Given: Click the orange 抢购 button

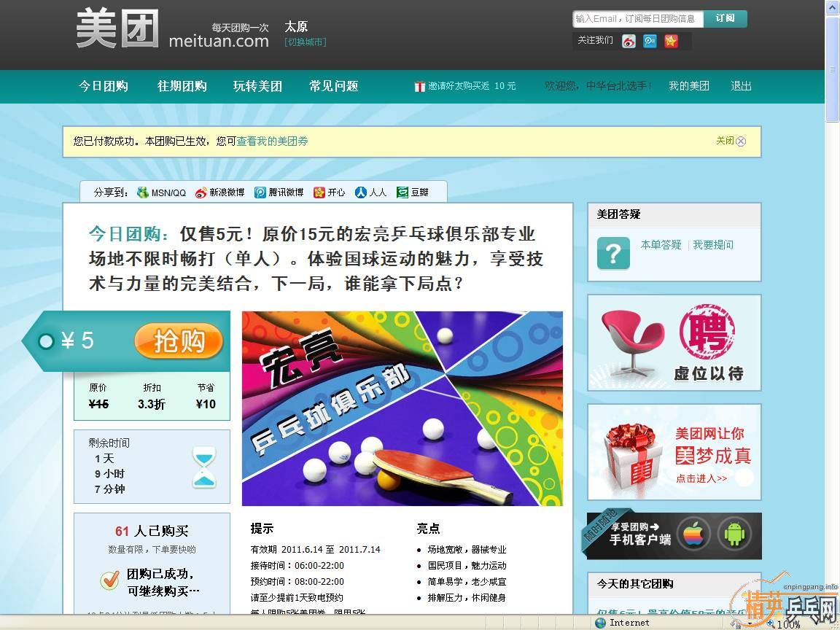Looking at the screenshot, I should click(179, 341).
